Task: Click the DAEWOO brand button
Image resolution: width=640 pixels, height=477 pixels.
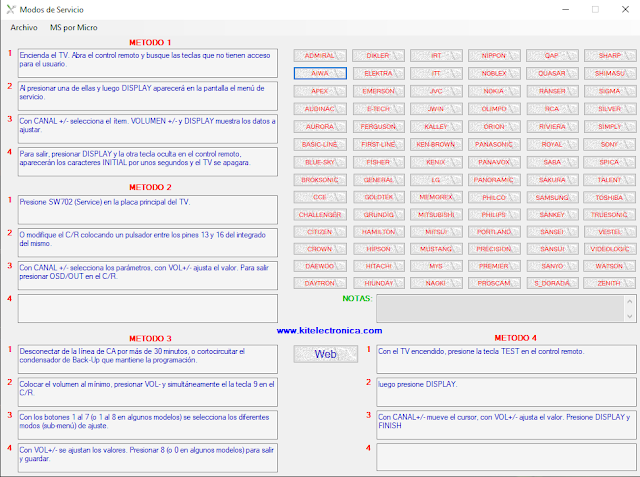Action: tap(320, 266)
